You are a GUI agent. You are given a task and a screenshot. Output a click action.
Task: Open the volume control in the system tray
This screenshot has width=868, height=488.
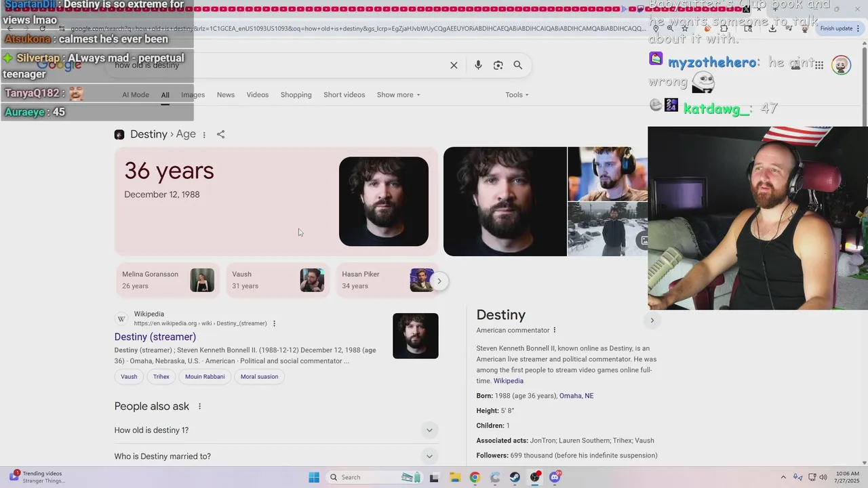[x=823, y=477]
